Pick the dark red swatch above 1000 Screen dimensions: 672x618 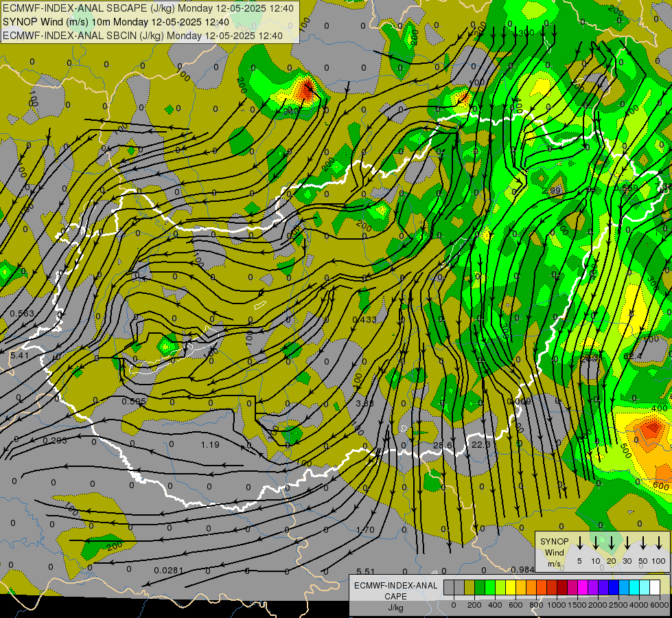(562, 588)
